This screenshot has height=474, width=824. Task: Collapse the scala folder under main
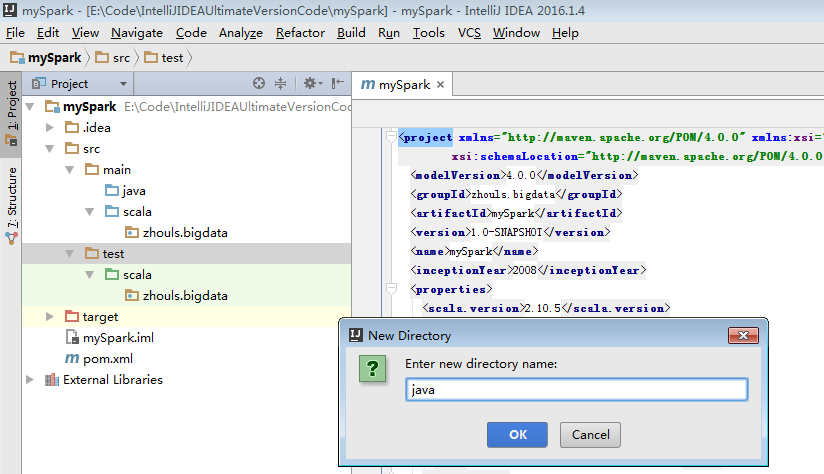[89, 212]
